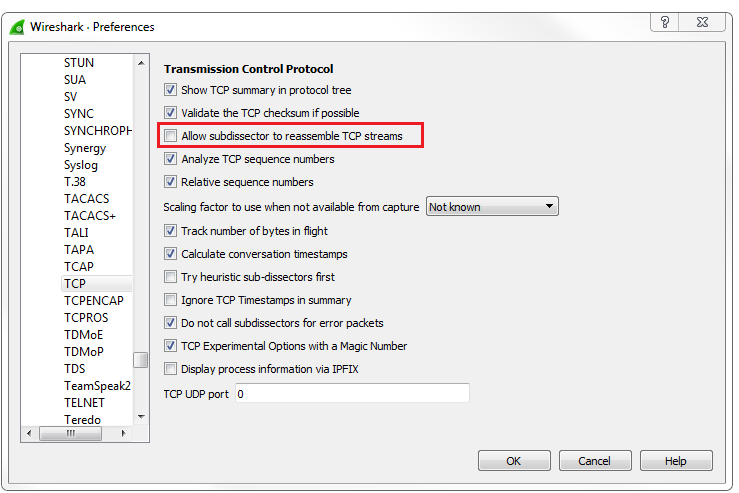Choose Syslog from the protocol list
Screen dimensions: 739x493
(81, 165)
